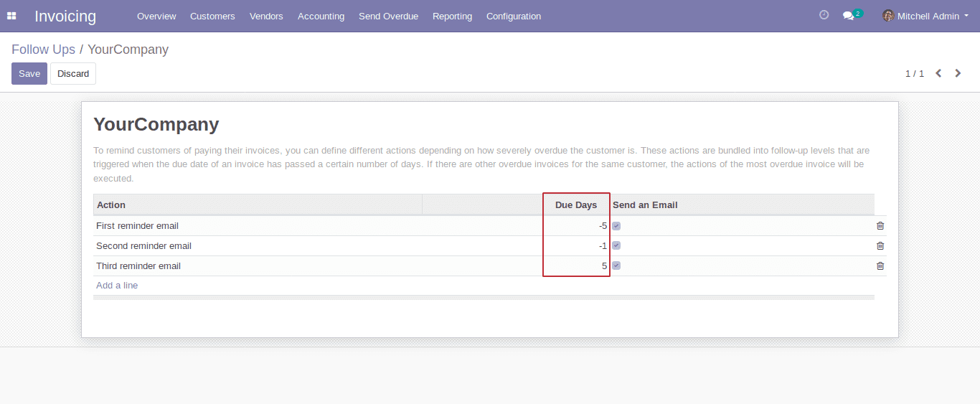Open the Vendors menu
The image size is (980, 404).
click(266, 16)
